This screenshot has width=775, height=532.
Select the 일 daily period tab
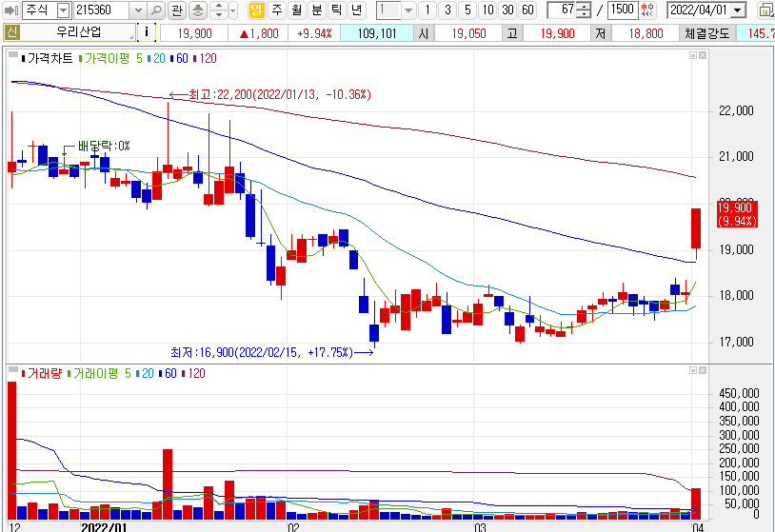pos(256,10)
